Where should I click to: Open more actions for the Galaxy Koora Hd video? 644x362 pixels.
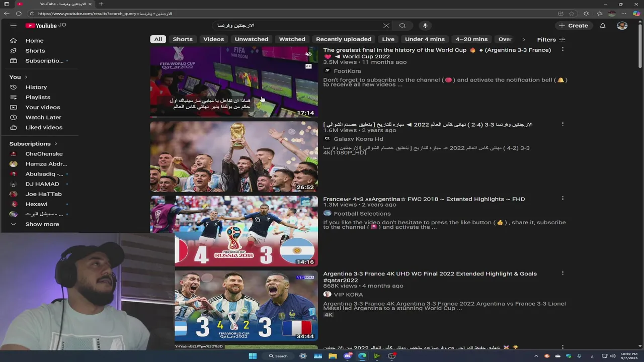point(562,124)
